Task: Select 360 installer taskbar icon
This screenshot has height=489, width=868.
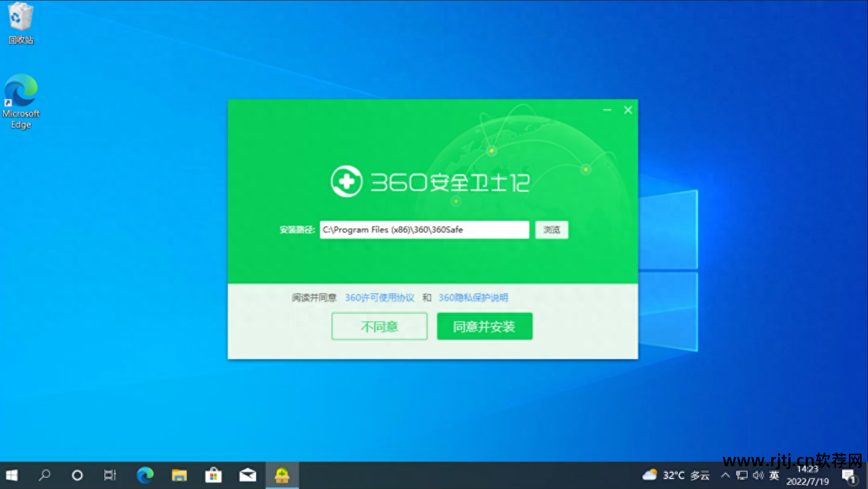Action: coord(283,475)
